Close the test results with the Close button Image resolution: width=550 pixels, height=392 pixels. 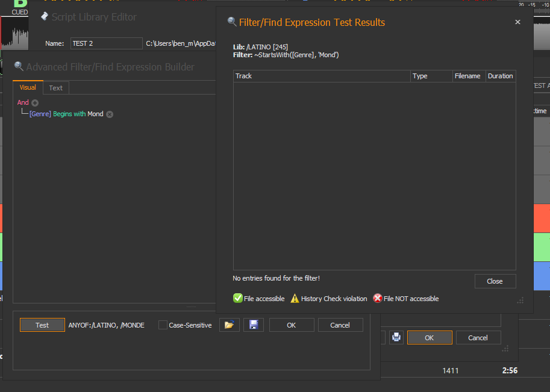coord(495,281)
